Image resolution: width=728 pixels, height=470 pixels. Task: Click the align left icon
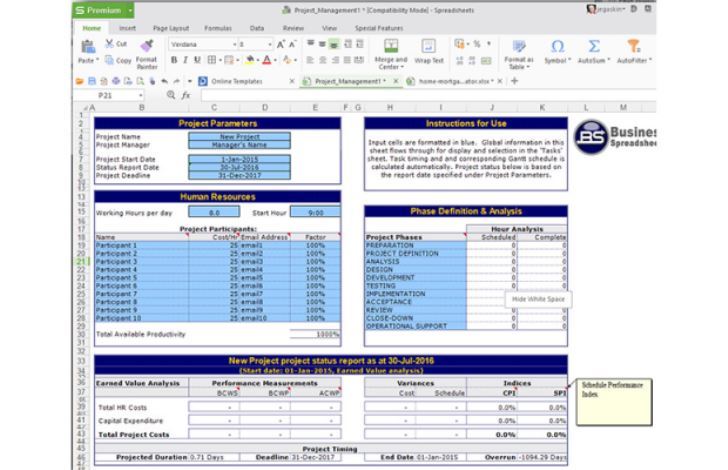coord(310,60)
